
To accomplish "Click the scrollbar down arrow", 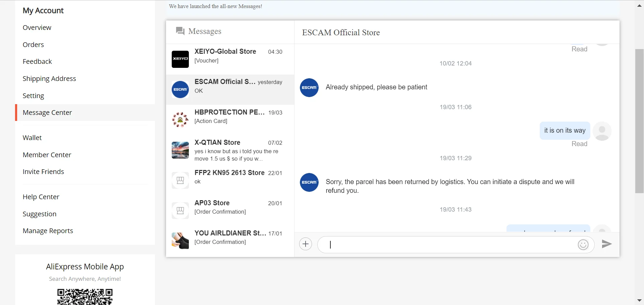I will (639, 300).
